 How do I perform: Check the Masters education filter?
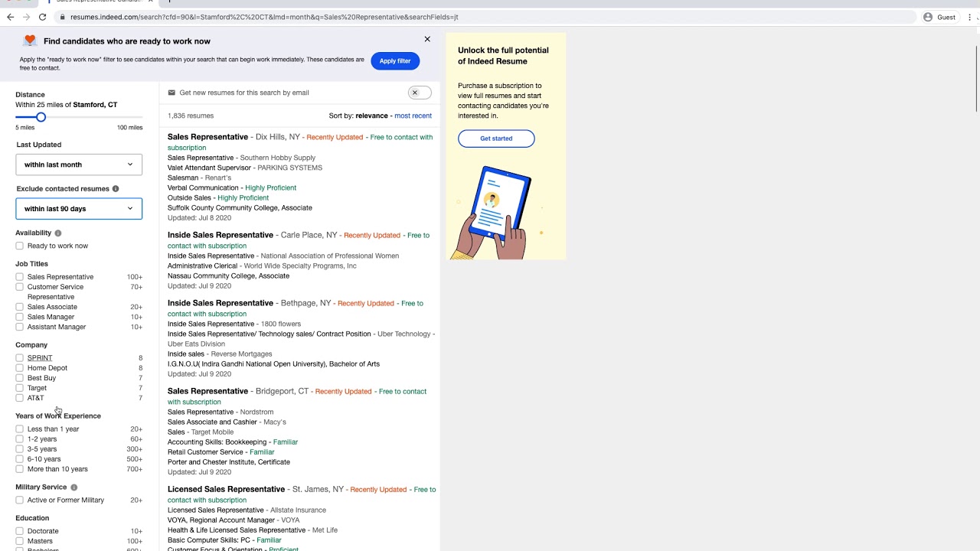coord(19,541)
